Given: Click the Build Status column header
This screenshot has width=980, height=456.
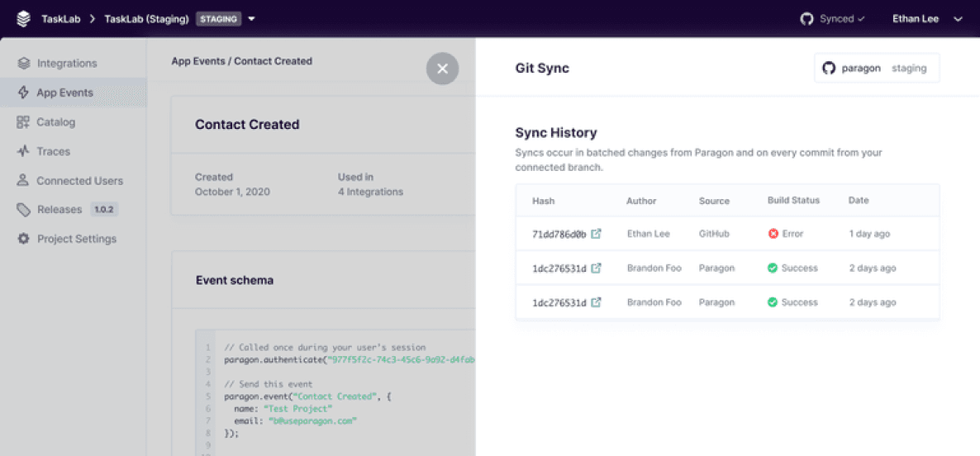Looking at the screenshot, I should click(x=793, y=201).
